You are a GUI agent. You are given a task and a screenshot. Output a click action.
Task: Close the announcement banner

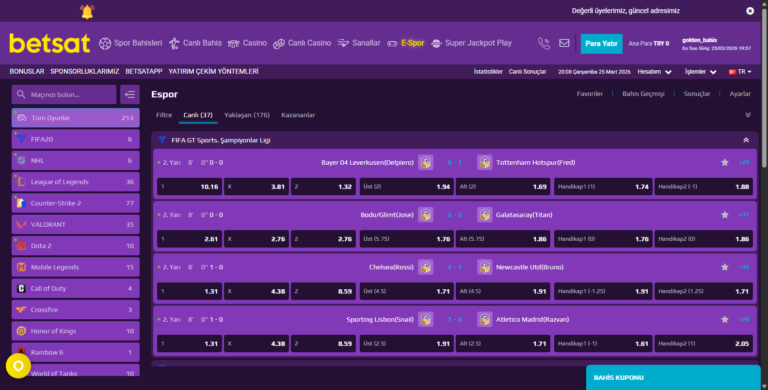(750, 11)
